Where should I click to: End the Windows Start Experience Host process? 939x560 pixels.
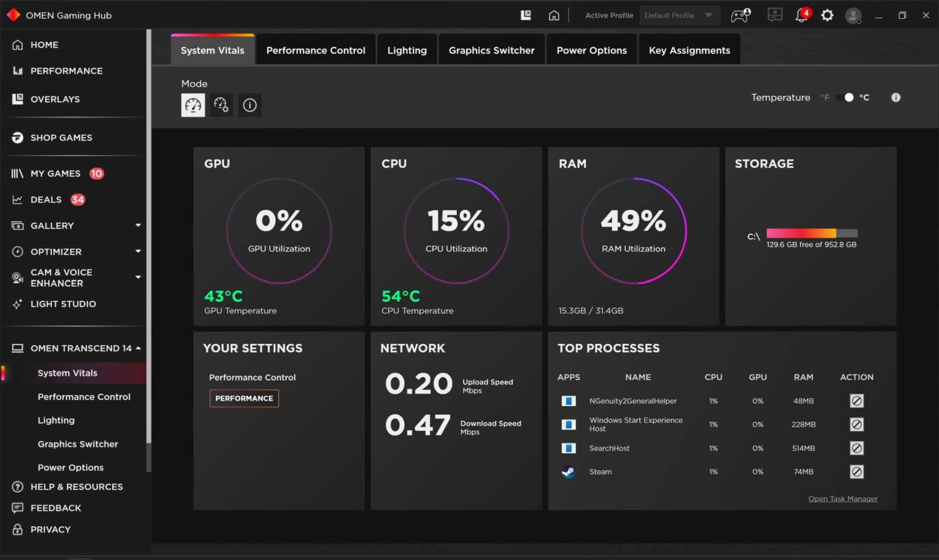point(857,425)
